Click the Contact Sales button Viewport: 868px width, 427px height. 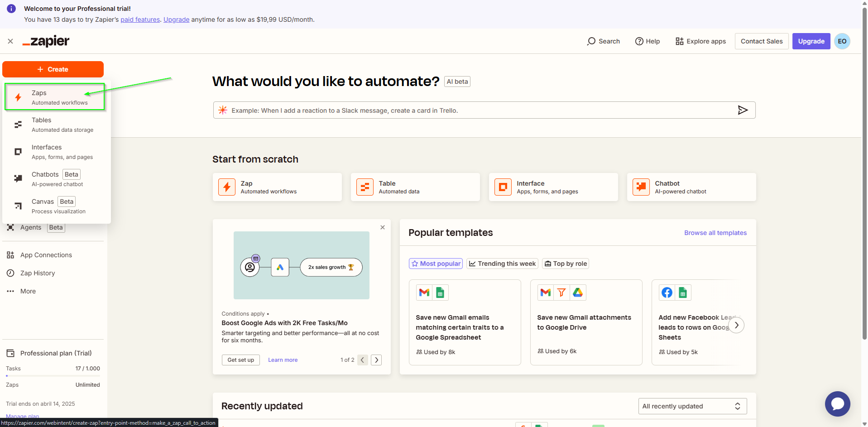(x=762, y=41)
